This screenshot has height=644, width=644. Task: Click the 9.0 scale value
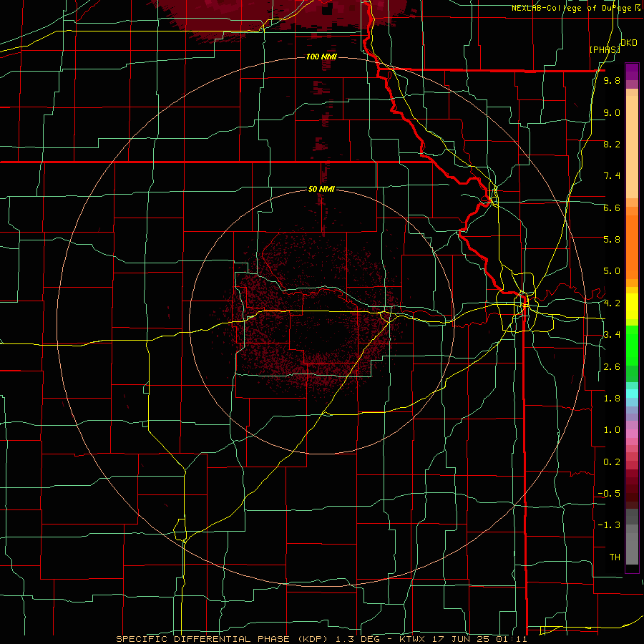612,112
